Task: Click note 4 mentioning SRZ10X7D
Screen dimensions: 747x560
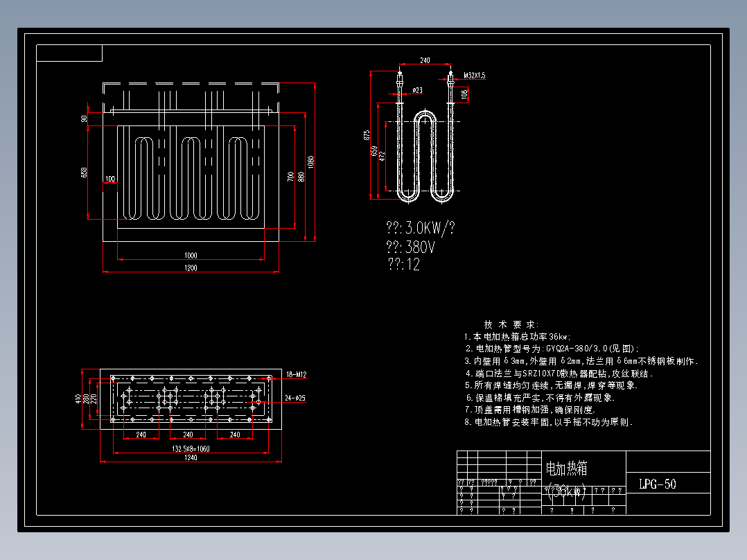Action: (559, 374)
